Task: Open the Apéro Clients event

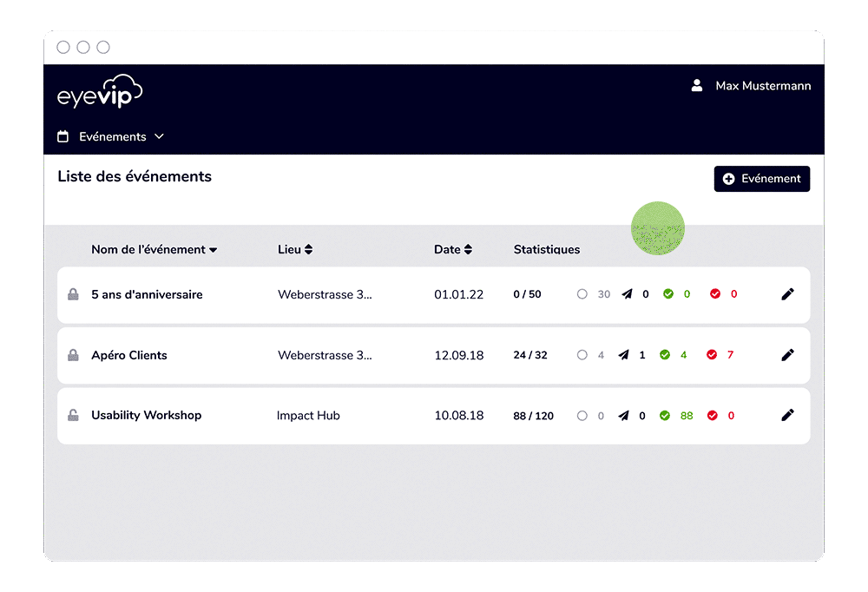Action: click(129, 355)
